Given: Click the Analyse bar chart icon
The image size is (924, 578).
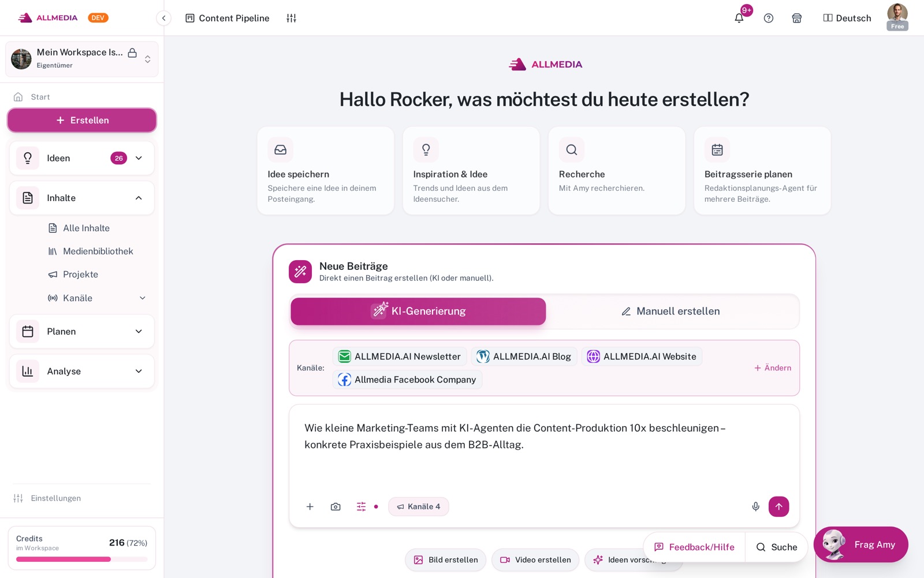Looking at the screenshot, I should click(x=28, y=371).
